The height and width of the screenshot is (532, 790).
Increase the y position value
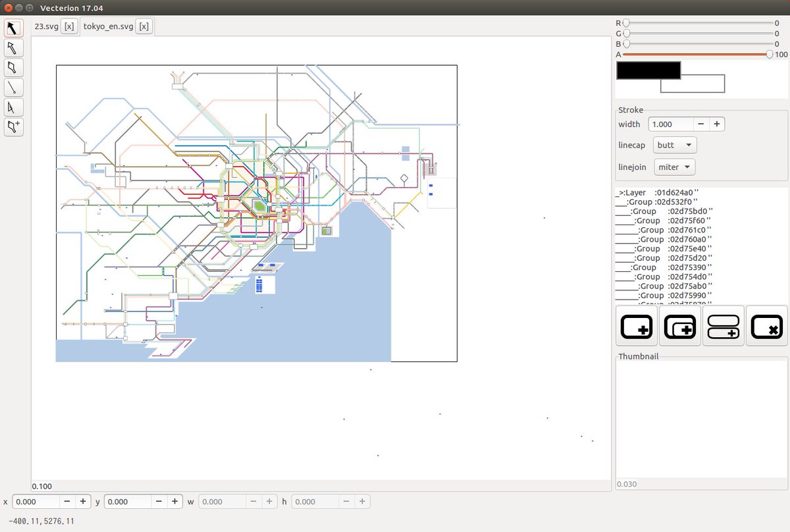175,502
